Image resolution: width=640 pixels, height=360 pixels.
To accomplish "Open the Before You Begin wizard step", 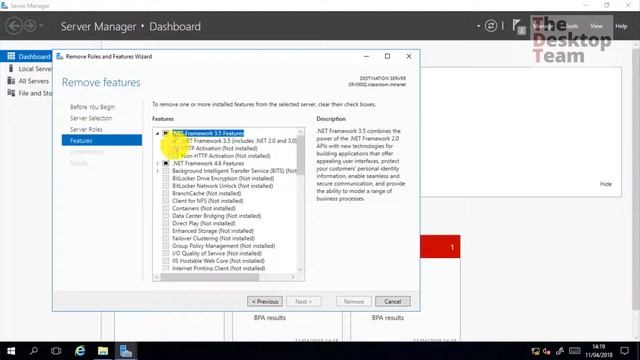I will tap(92, 107).
